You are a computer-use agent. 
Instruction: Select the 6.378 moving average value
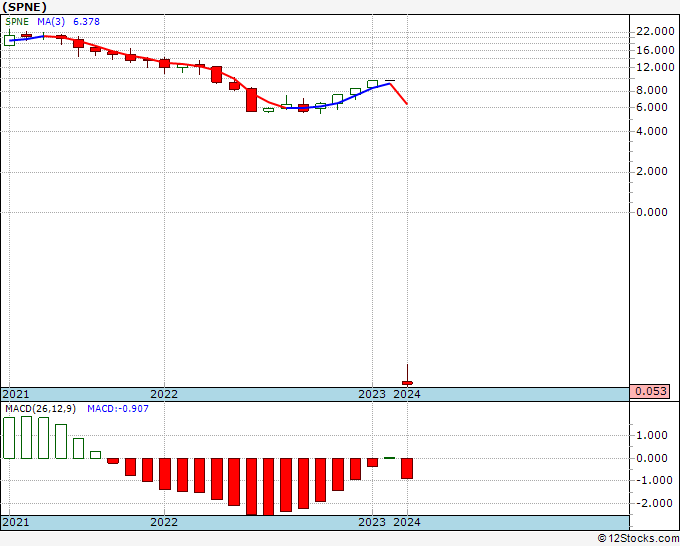86,22
